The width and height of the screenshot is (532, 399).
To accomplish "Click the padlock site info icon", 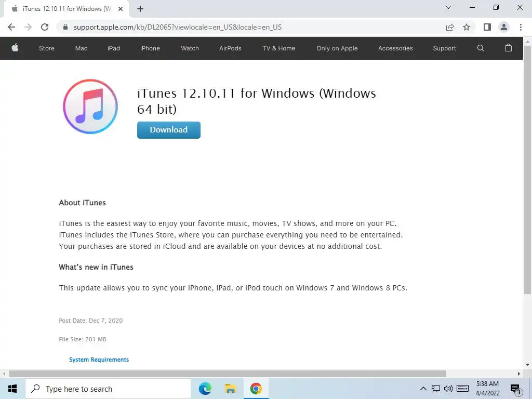I will pyautogui.click(x=65, y=27).
